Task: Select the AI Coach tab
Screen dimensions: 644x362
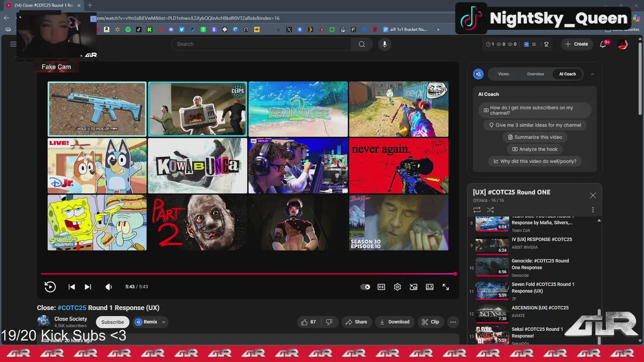Action: pyautogui.click(x=567, y=74)
